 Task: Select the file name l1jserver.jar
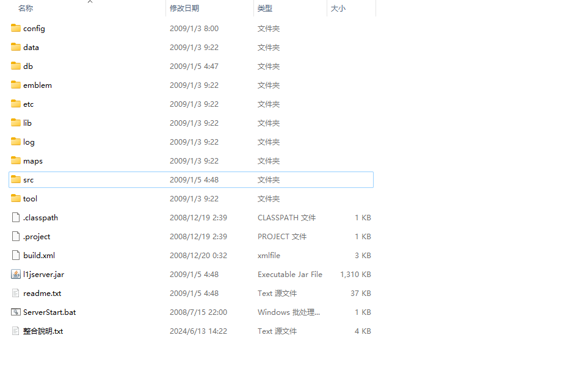pos(43,275)
